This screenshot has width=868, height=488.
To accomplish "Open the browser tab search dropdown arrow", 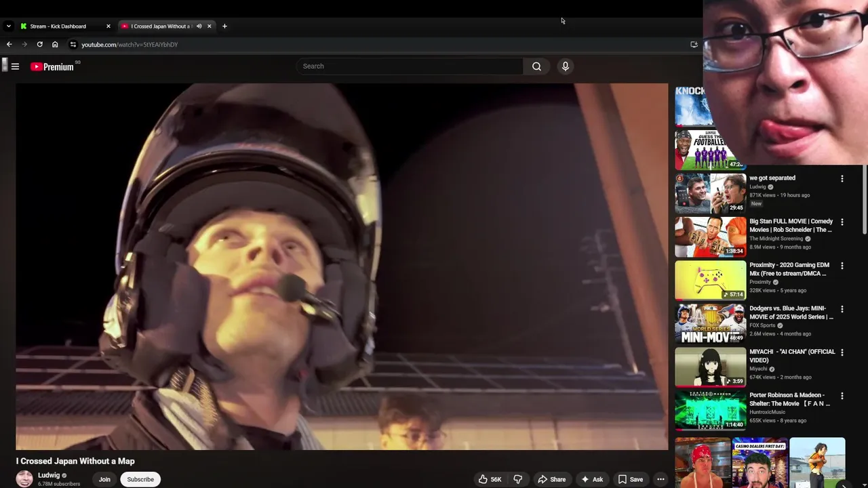I will pos(8,26).
